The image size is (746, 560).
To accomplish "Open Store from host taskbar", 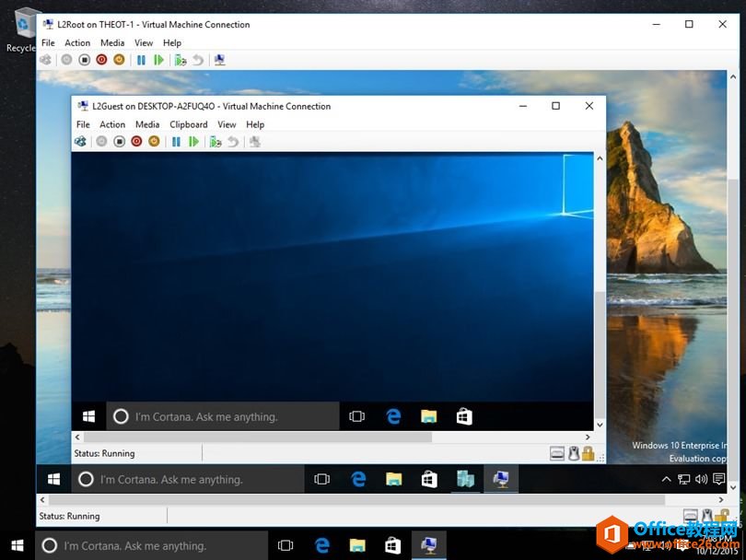I will [x=392, y=545].
